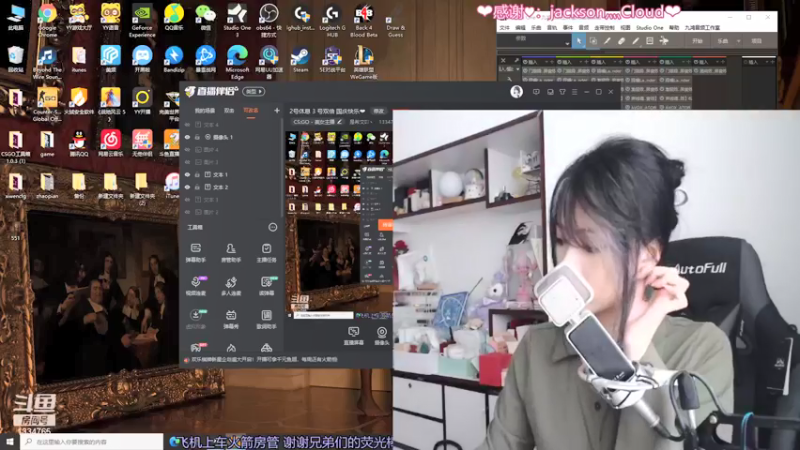The width and height of the screenshot is (800, 450).
Task: Open the 默认 dropdown on the Studio One console side
Action: pos(517,69)
